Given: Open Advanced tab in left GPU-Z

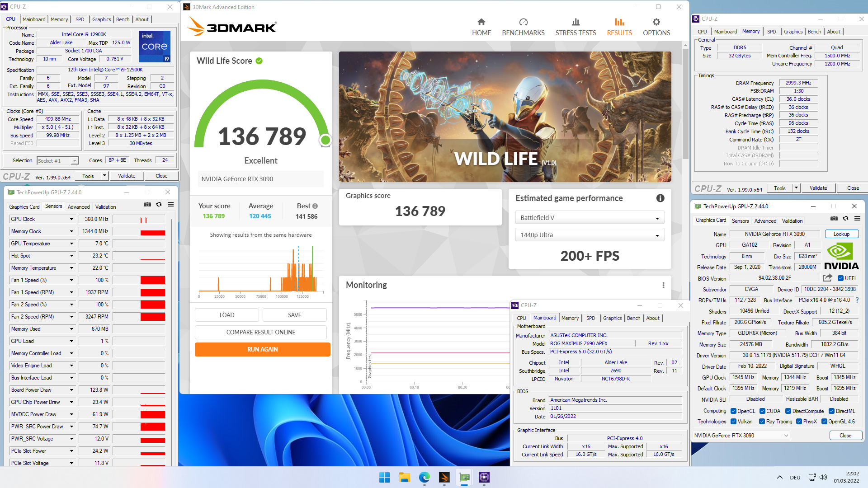Looking at the screenshot, I should [x=79, y=207].
